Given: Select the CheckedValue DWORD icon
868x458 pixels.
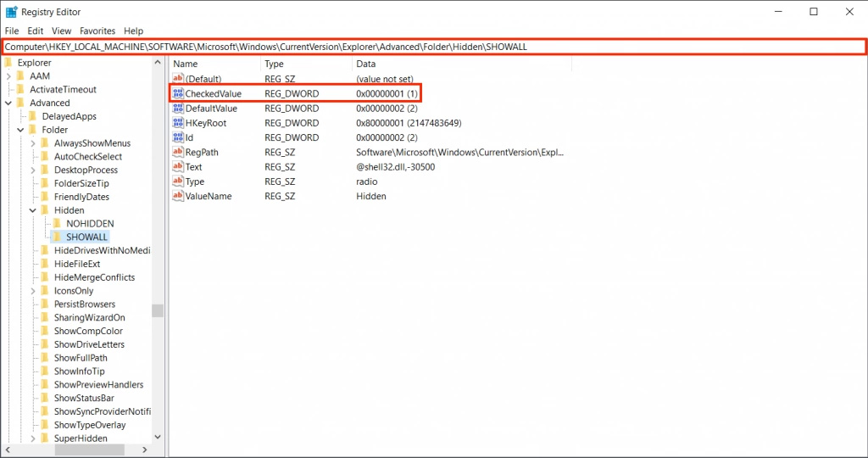Looking at the screenshot, I should point(178,93).
